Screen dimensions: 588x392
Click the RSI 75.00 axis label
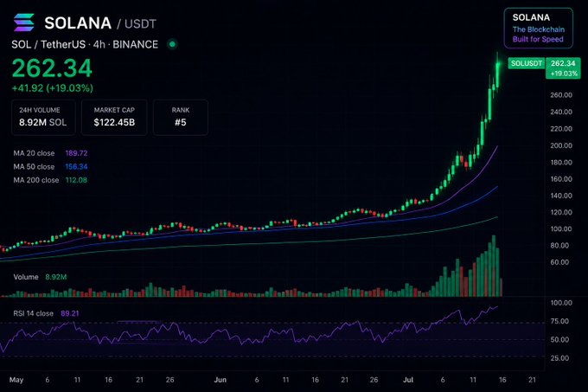point(559,321)
